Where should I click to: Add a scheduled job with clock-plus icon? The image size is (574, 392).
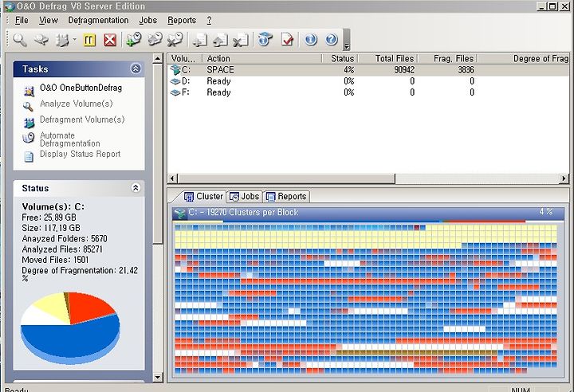(134, 39)
